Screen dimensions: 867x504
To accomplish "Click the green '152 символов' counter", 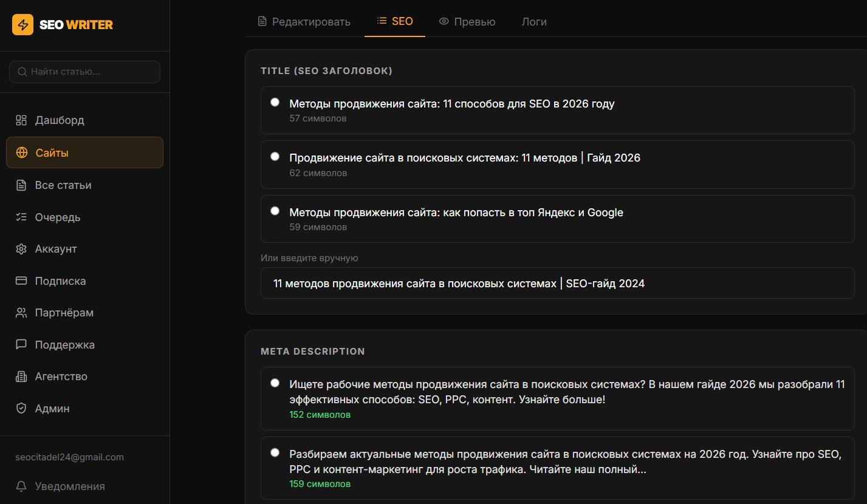I will click(320, 415).
